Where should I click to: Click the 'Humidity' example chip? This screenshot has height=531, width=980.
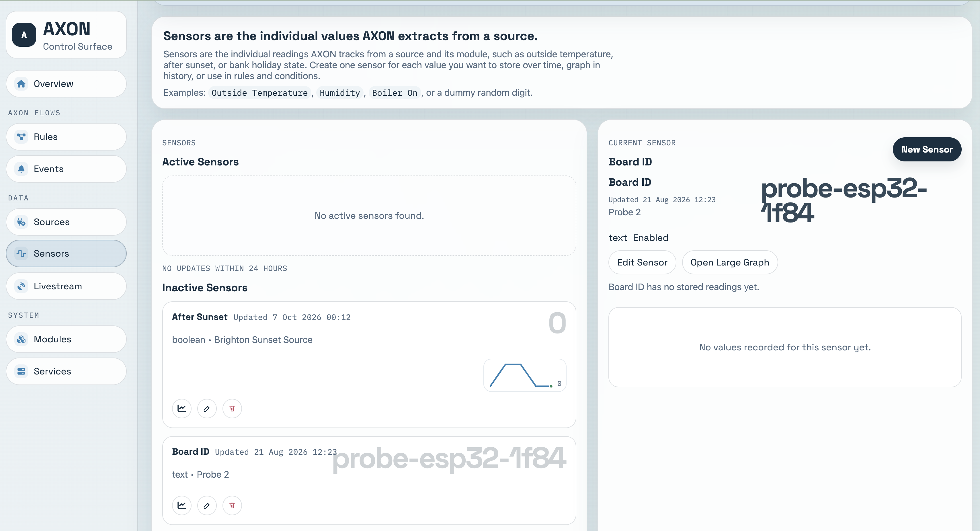click(340, 93)
